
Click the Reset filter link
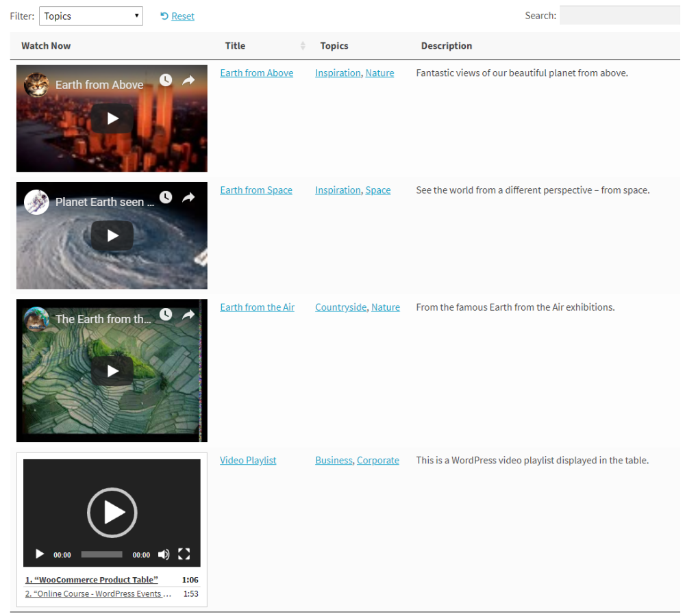pyautogui.click(x=182, y=16)
